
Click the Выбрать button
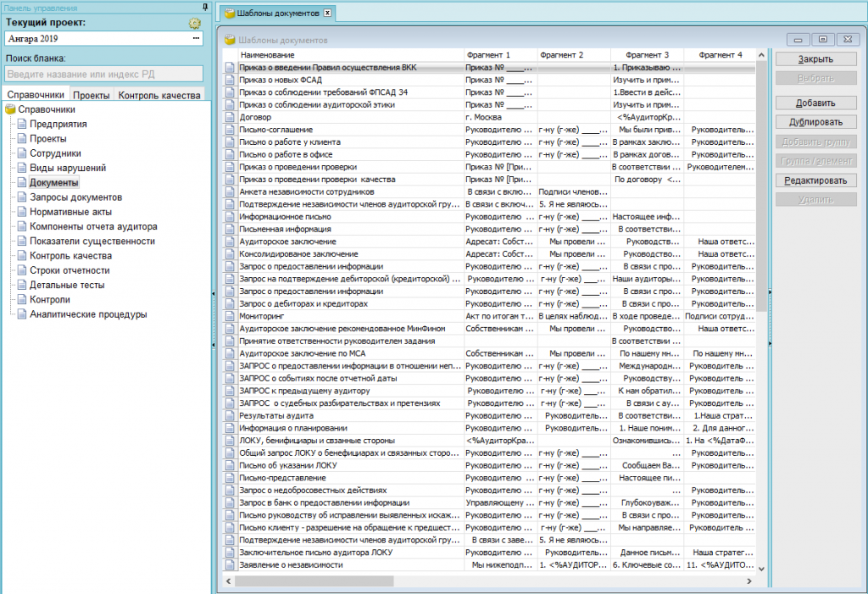[816, 78]
